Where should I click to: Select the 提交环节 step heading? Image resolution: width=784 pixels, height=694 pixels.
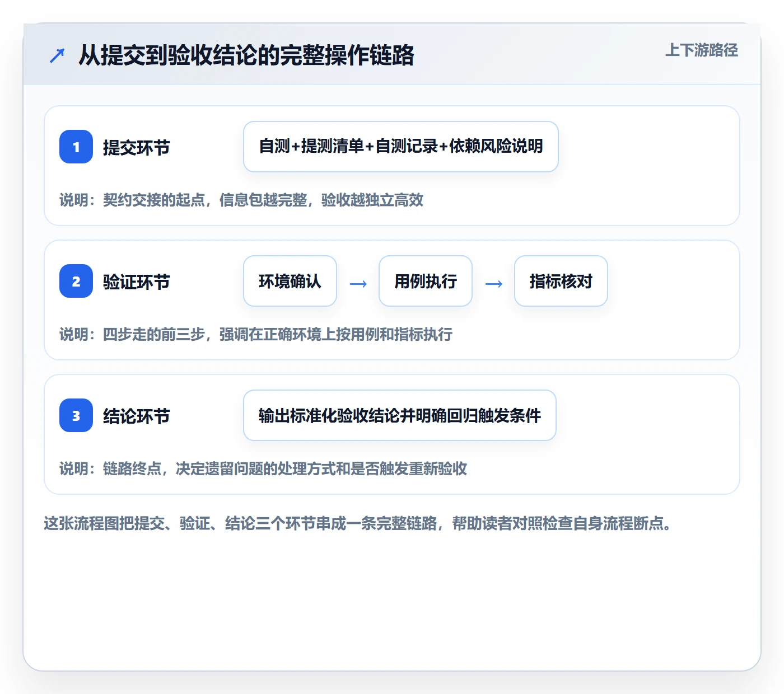coord(137,148)
